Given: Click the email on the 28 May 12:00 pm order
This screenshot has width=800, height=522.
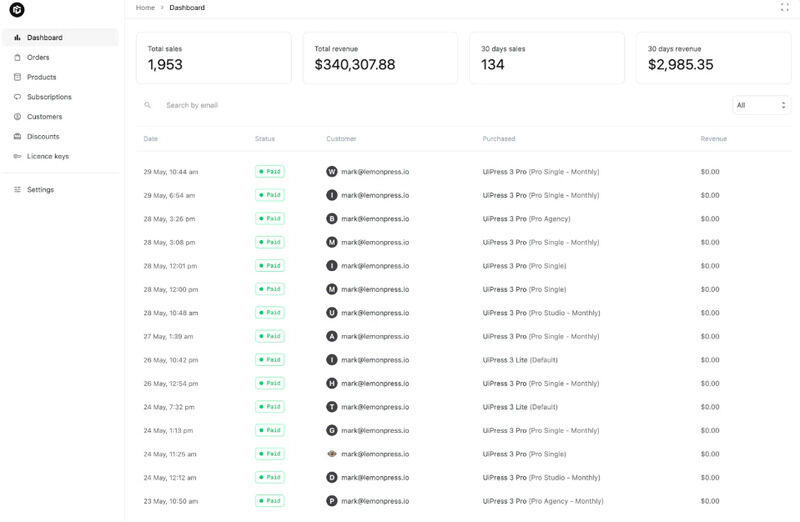Looking at the screenshot, I should pos(375,289).
